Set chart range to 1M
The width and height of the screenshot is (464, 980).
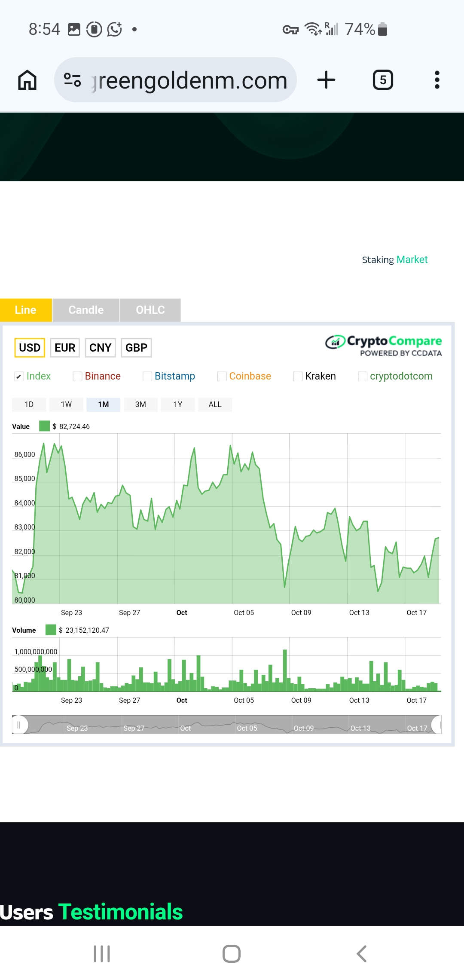(103, 404)
